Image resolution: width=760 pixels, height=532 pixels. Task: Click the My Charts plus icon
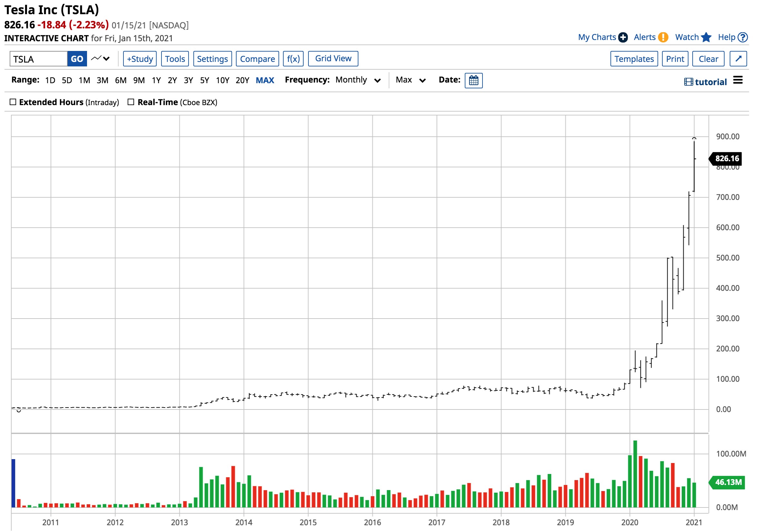[623, 37]
